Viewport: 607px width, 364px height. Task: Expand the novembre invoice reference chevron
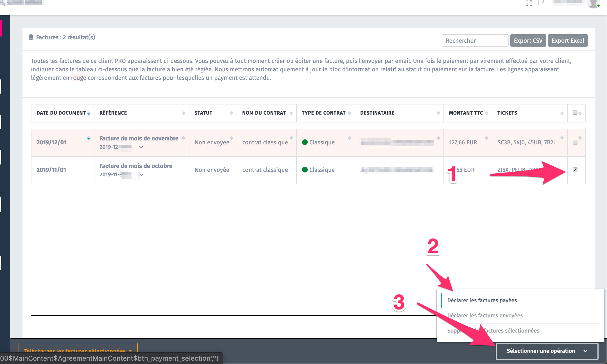[141, 147]
